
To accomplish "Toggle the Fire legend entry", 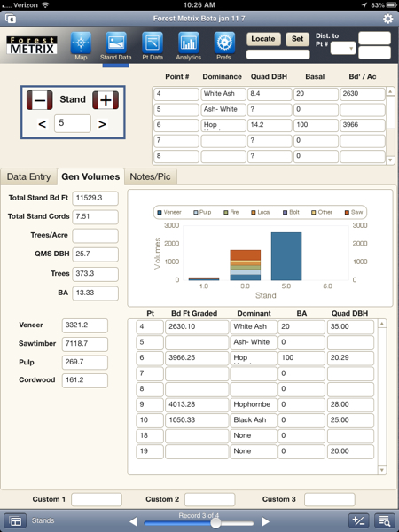I will 231,213.
